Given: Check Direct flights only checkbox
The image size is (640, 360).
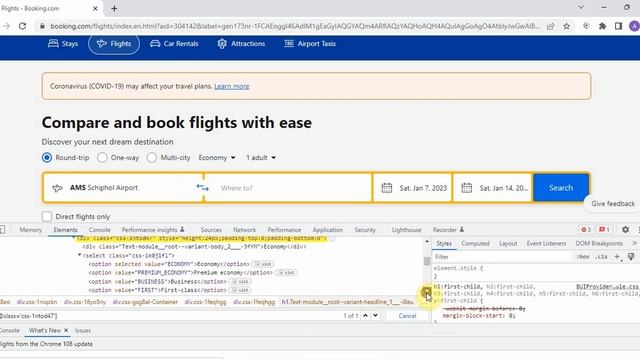Looking at the screenshot, I should coord(47,216).
